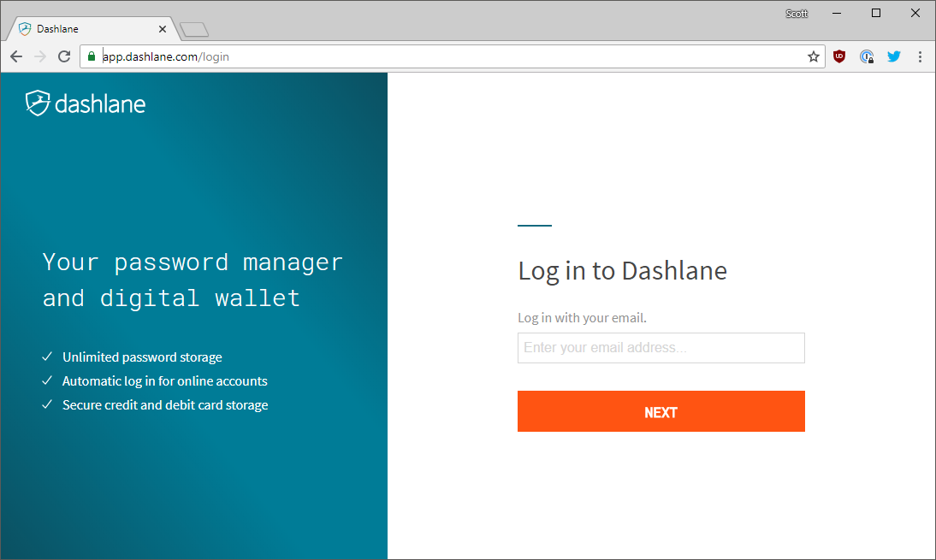Image resolution: width=936 pixels, height=560 pixels.
Task: Click the password manager lock extension icon
Action: click(867, 56)
